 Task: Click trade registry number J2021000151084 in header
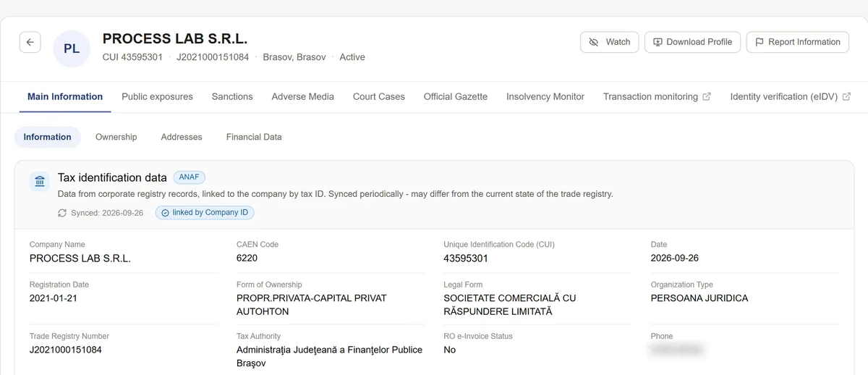click(213, 57)
